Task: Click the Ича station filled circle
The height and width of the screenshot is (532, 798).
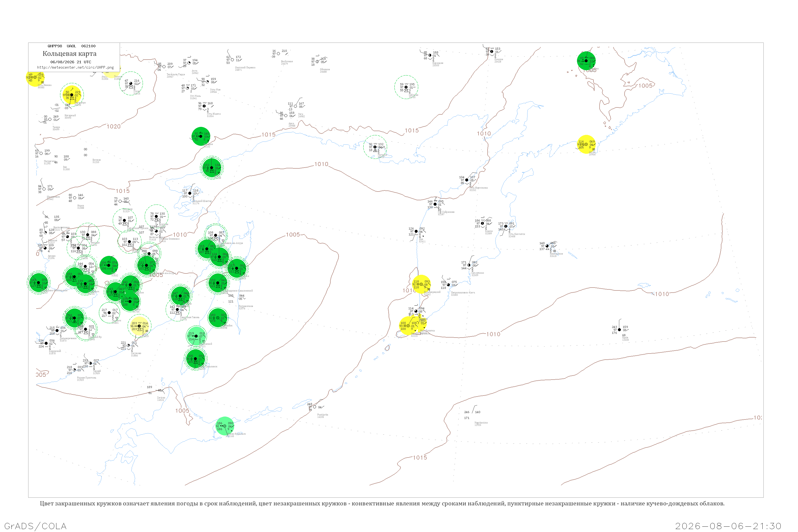Action: (416, 231)
